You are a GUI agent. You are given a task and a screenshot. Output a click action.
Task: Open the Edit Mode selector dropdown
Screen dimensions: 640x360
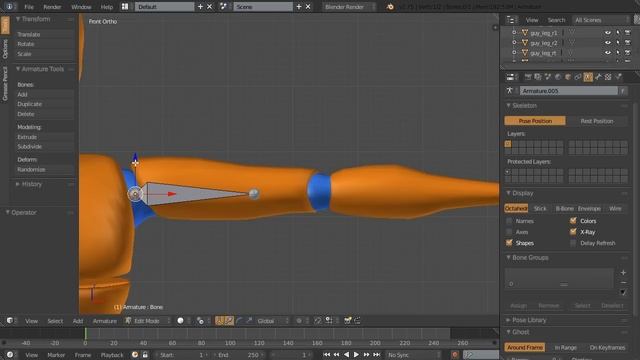(147, 321)
